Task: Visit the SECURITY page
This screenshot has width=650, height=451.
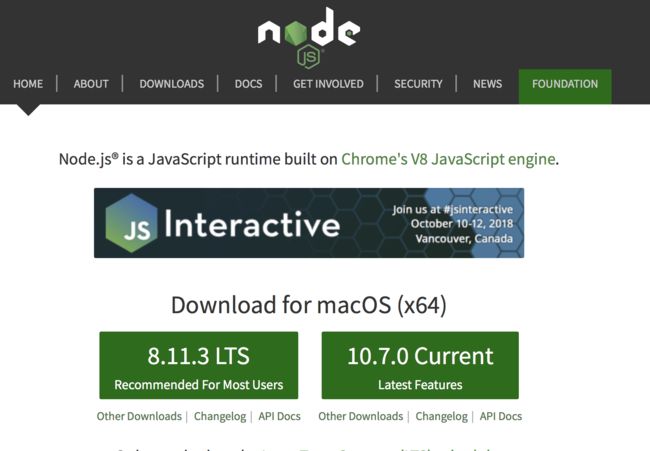Action: click(x=418, y=84)
